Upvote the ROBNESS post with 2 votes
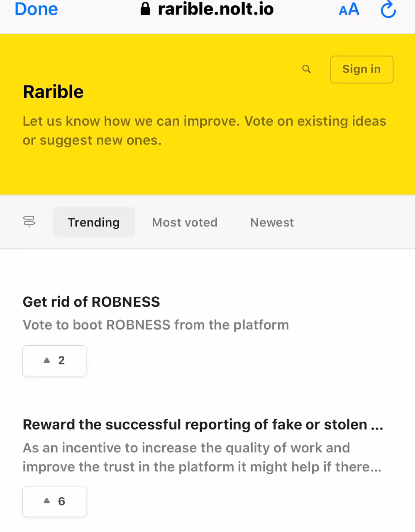The height and width of the screenshot is (532, 415). pyautogui.click(x=54, y=361)
